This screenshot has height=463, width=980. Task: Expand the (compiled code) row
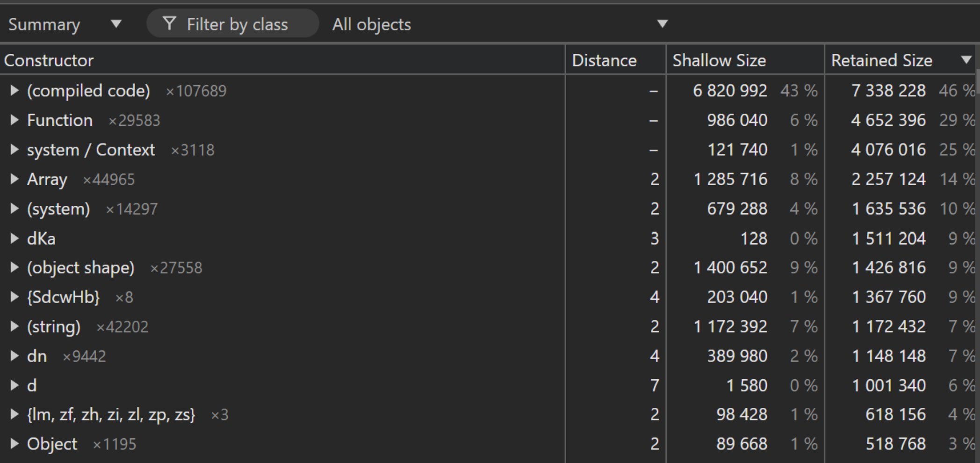pos(14,91)
